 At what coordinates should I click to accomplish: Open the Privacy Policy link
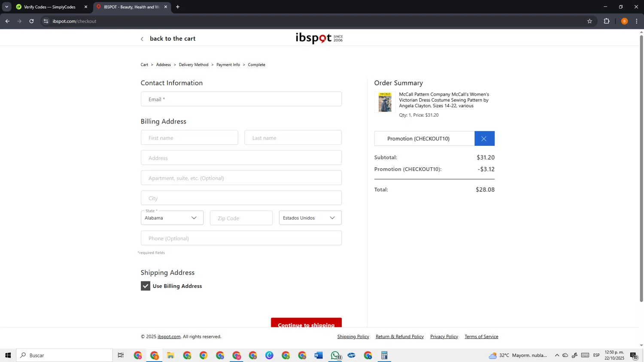(444, 337)
